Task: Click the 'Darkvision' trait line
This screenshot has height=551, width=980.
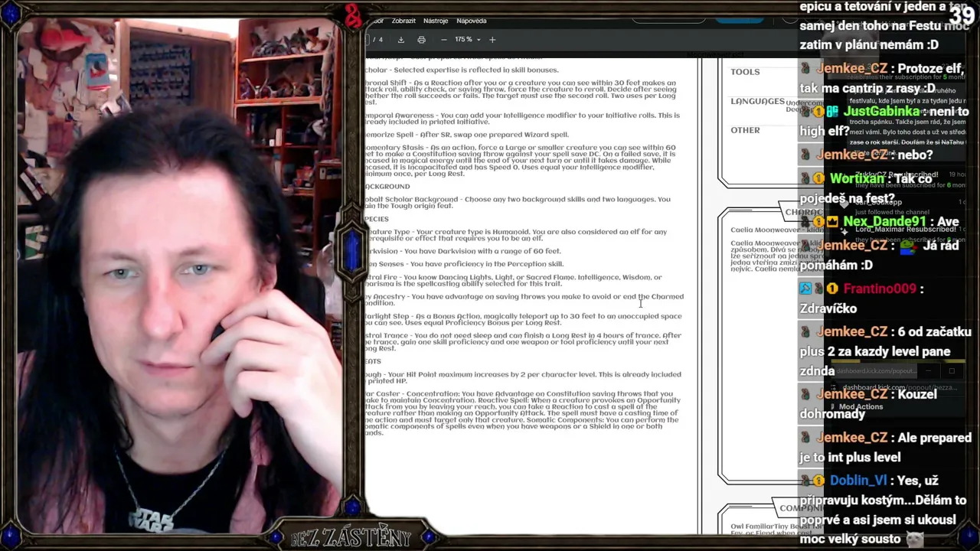Action: pos(463,251)
